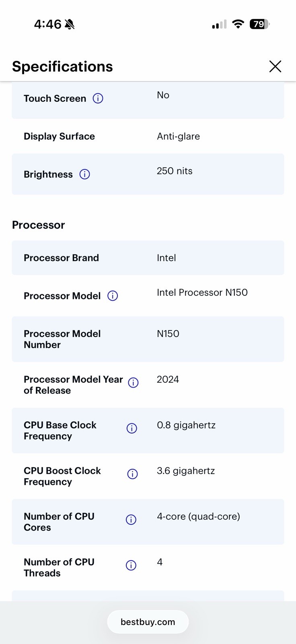Open Processor Model Year of Release info
The image size is (296, 644).
point(133,383)
